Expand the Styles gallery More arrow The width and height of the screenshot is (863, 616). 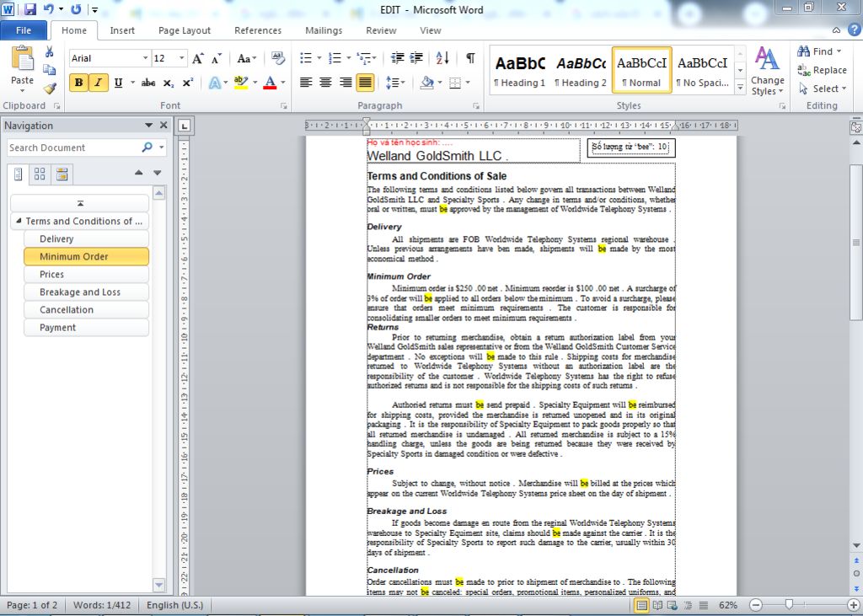(x=740, y=88)
